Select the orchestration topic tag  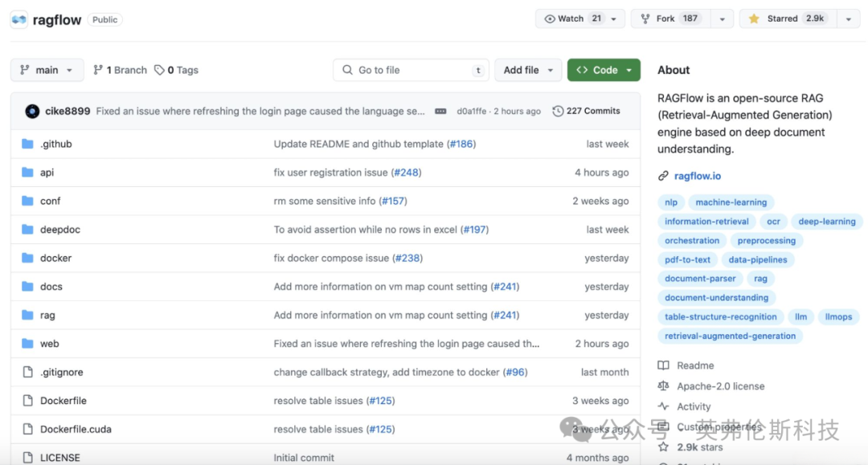[x=692, y=240]
